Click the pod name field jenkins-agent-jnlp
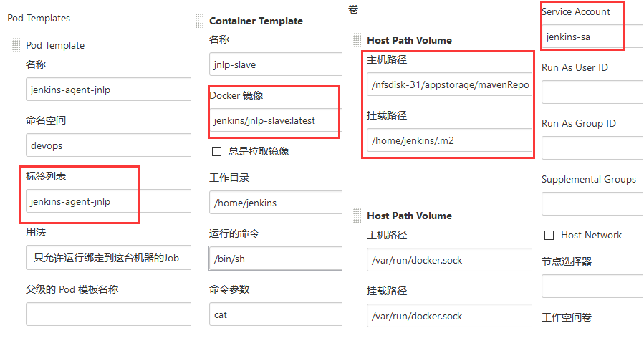 (108, 90)
